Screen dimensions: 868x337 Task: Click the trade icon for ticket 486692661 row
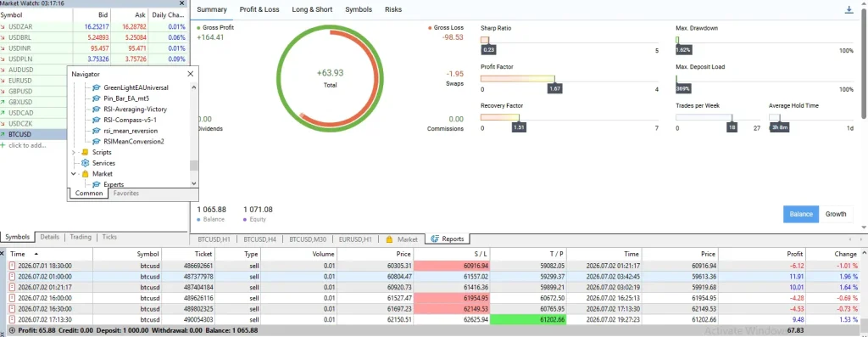point(13,266)
